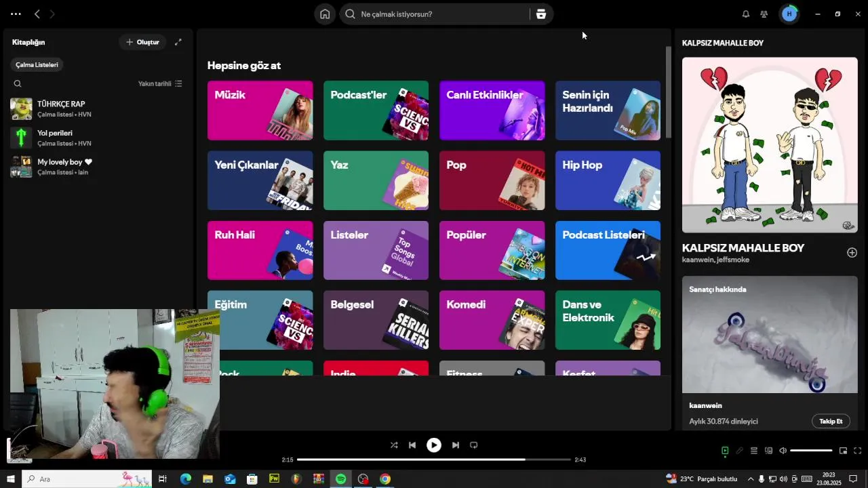The image size is (868, 488).
Task: Open the Windows notification center
Action: coord(853,479)
